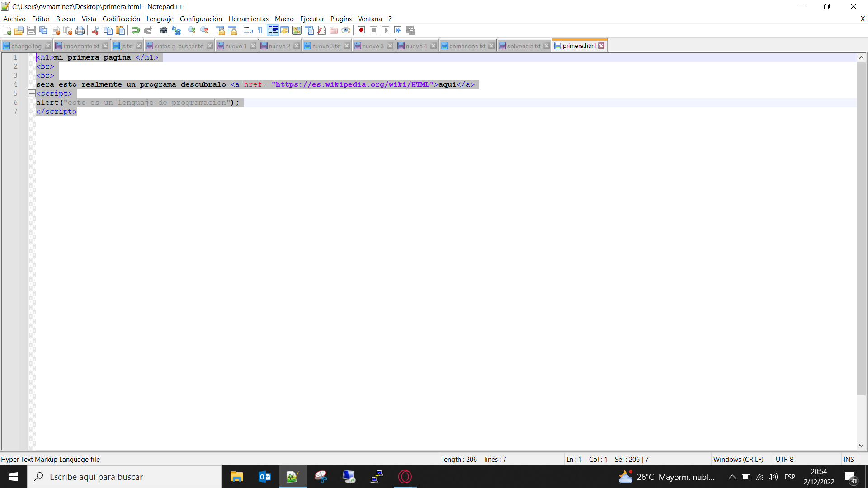This screenshot has width=868, height=488.
Task: Expand the Plugins menu
Action: (x=340, y=19)
